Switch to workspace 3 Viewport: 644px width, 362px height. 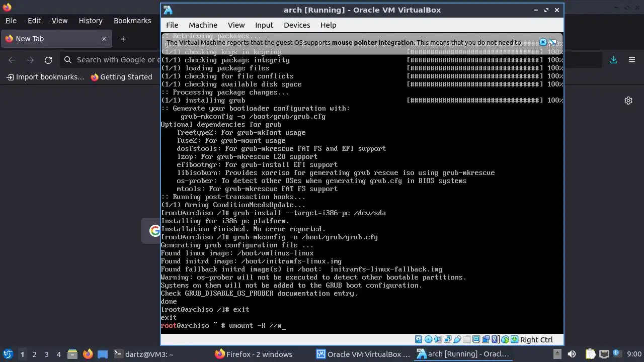[46, 354]
